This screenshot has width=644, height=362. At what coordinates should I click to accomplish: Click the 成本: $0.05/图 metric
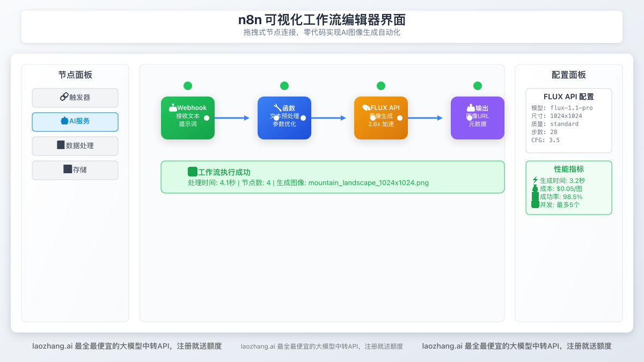pyautogui.click(x=561, y=189)
